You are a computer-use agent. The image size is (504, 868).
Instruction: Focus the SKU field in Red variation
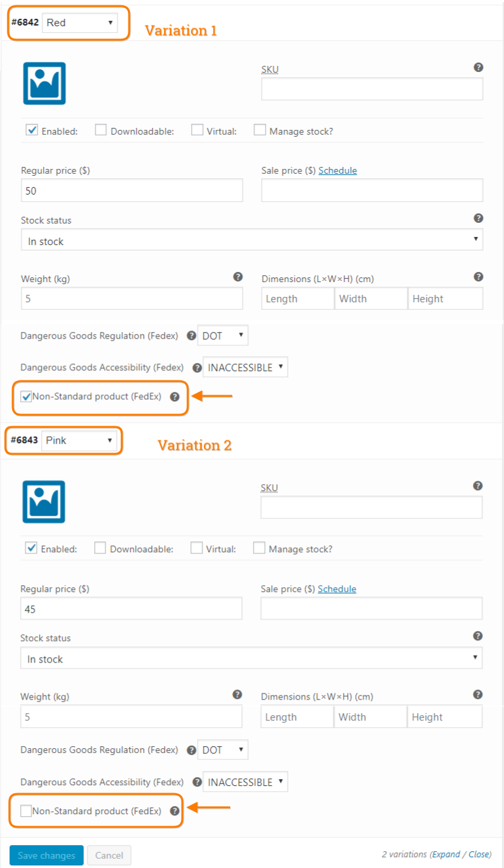pyautogui.click(x=372, y=89)
